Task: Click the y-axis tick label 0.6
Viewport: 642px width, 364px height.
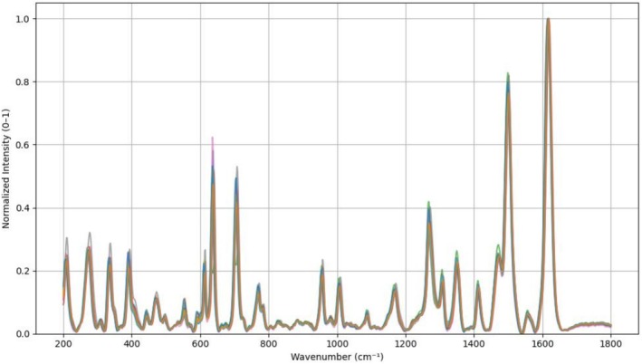Action: tap(24, 145)
